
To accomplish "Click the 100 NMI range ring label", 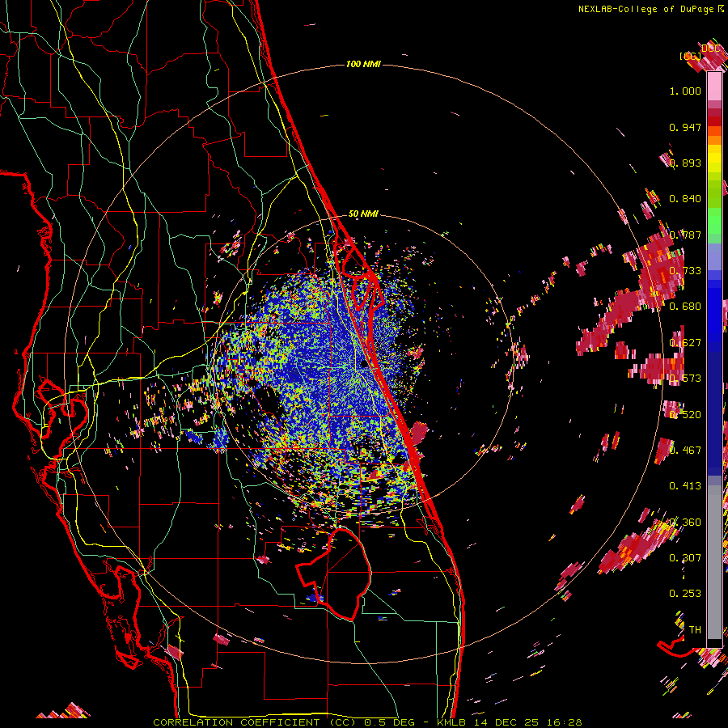I will click(x=363, y=64).
